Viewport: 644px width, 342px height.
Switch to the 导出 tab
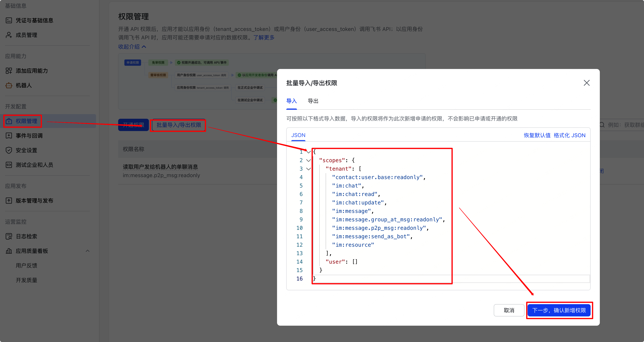(x=313, y=101)
